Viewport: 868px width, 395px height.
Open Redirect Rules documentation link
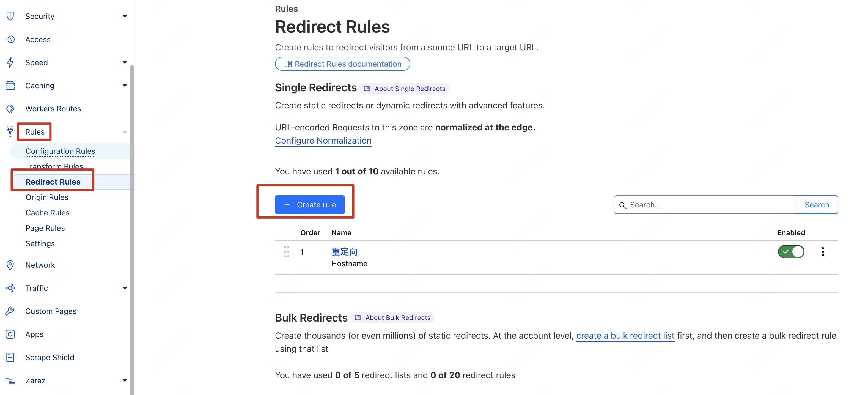tap(342, 64)
